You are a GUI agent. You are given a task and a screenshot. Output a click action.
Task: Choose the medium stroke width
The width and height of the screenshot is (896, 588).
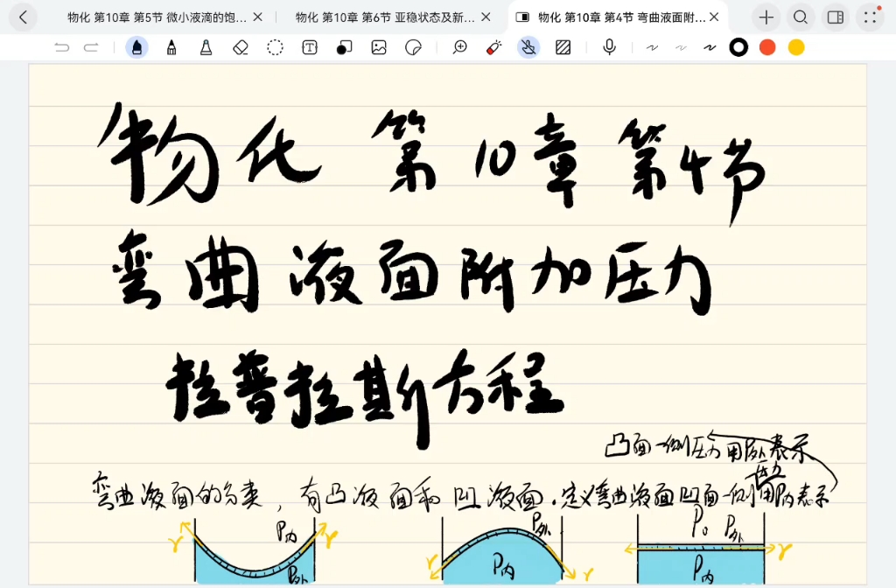681,48
